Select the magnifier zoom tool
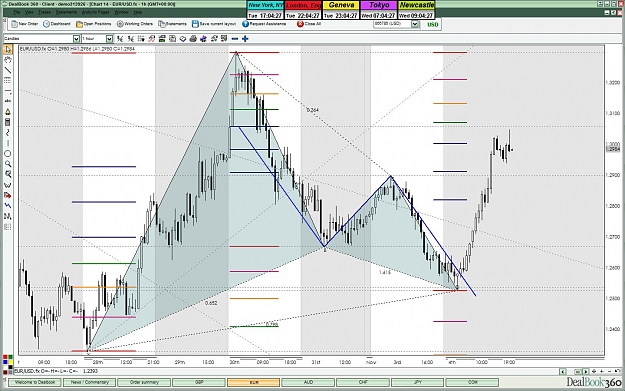The height and width of the screenshot is (391, 625). (x=8, y=164)
